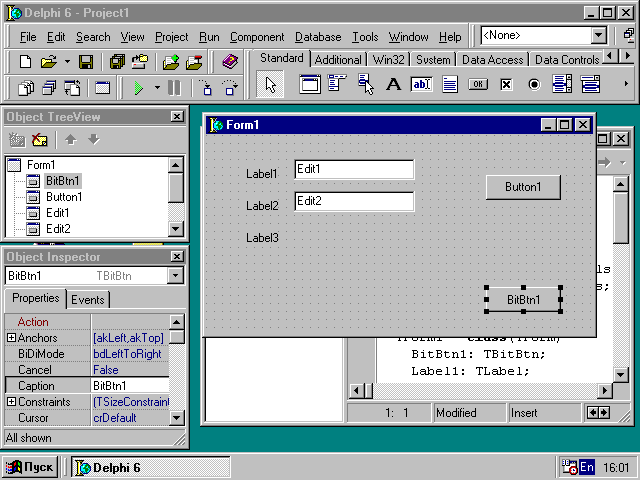Click the Pause toolbar icon
This screenshot has width=640, height=480.
(174, 88)
